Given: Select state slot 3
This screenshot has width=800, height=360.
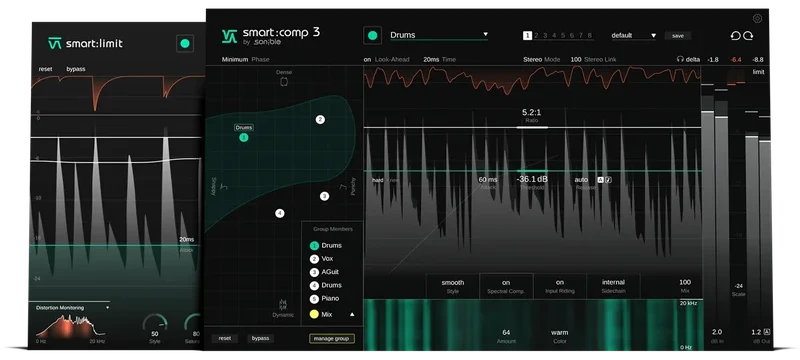Looking at the screenshot, I should point(545,35).
